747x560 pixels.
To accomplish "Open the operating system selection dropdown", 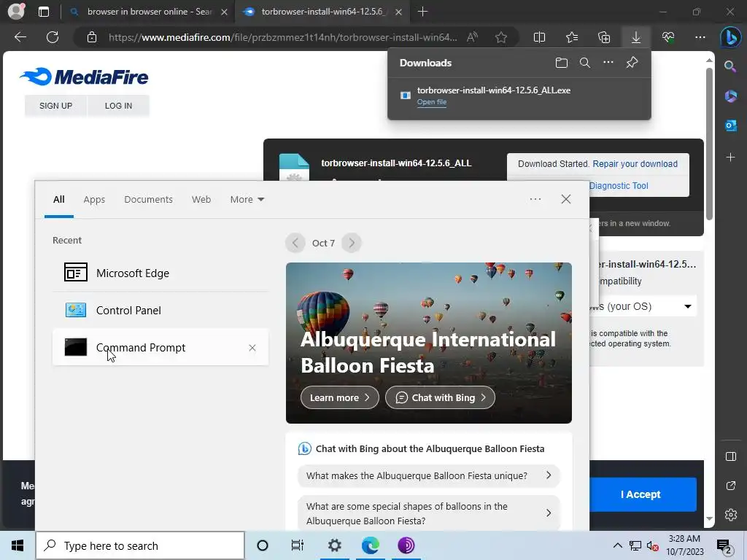I will pyautogui.click(x=643, y=306).
